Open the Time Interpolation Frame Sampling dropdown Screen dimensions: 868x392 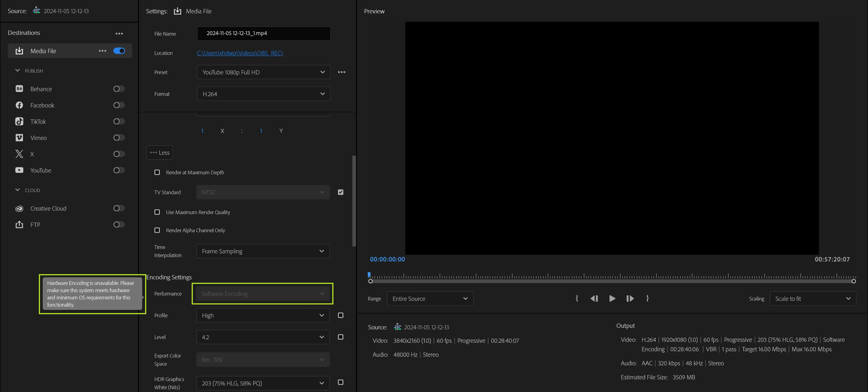click(262, 251)
